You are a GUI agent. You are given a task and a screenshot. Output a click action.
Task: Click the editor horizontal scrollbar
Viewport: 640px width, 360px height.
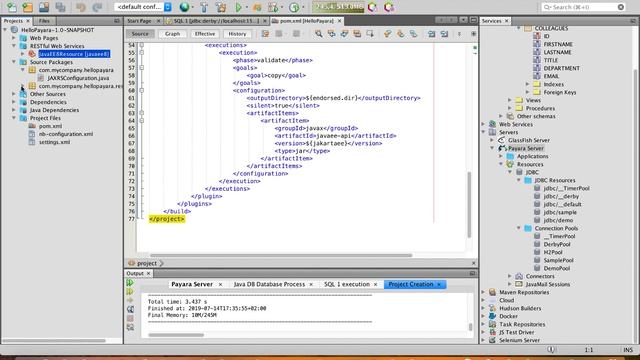(281, 256)
